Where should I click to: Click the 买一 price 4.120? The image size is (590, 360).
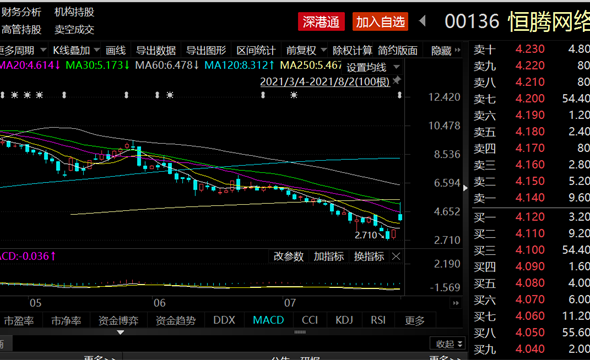[530, 217]
